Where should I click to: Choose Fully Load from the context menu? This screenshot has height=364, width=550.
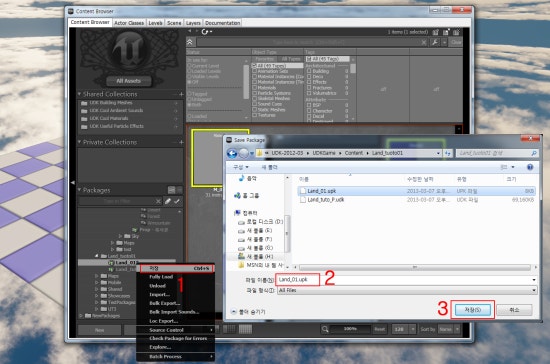(161, 277)
